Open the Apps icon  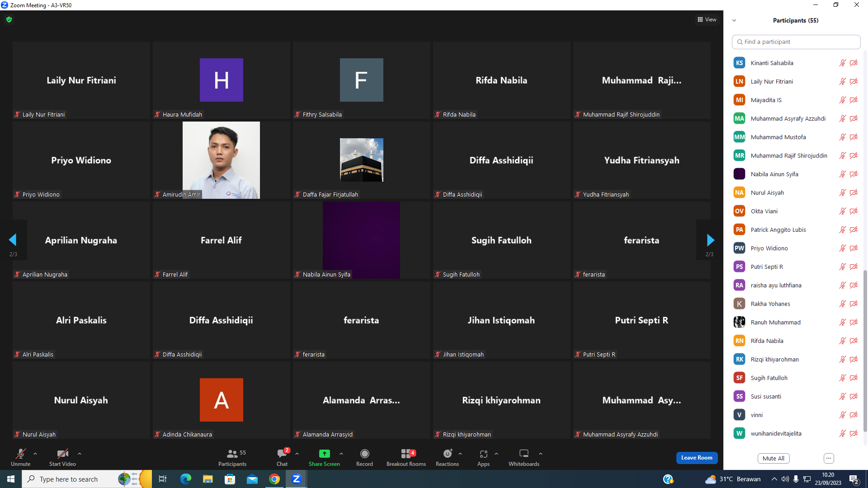click(483, 454)
